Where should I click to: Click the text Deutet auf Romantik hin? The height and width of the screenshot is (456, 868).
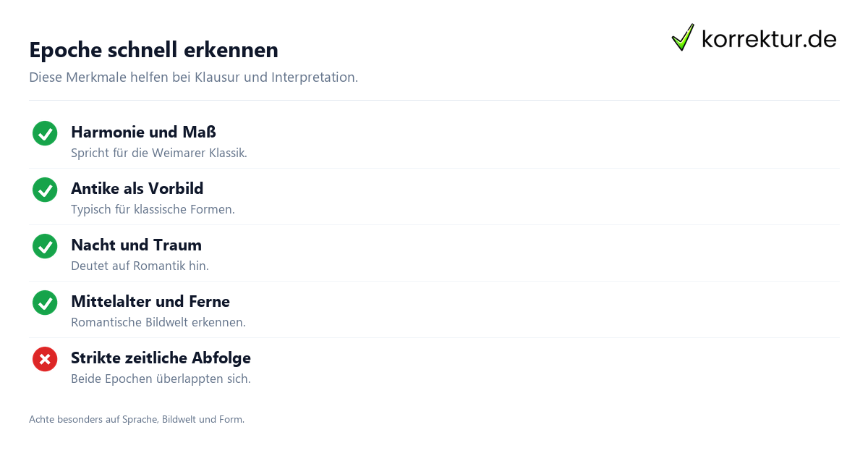pyautogui.click(x=140, y=266)
